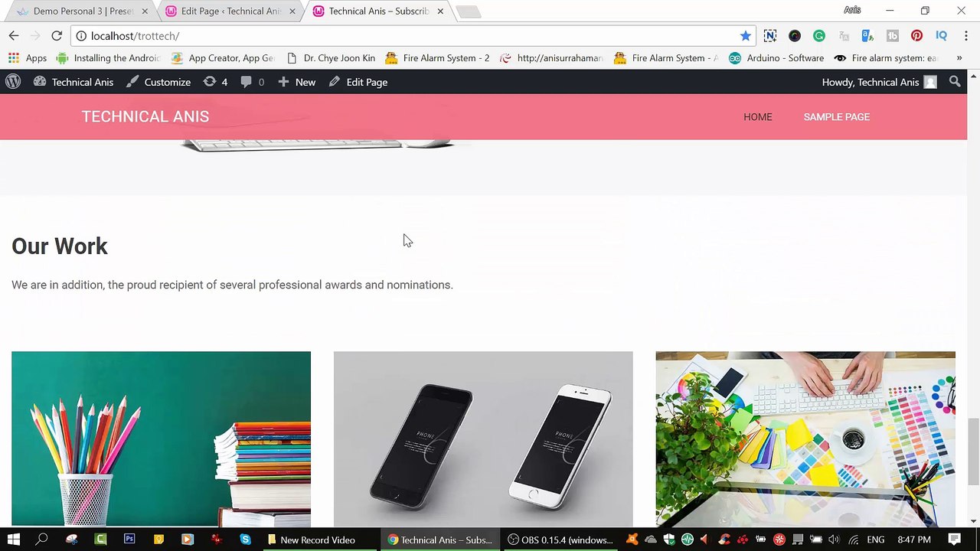Open the Pinterest extension icon
This screenshot has width=980, height=551.
tap(916, 36)
